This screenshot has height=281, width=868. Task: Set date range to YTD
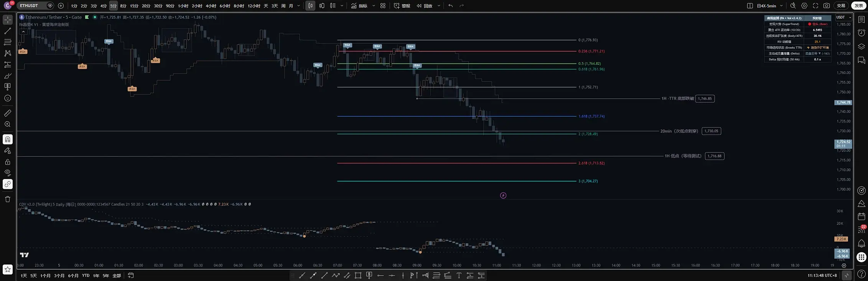[x=86, y=275]
